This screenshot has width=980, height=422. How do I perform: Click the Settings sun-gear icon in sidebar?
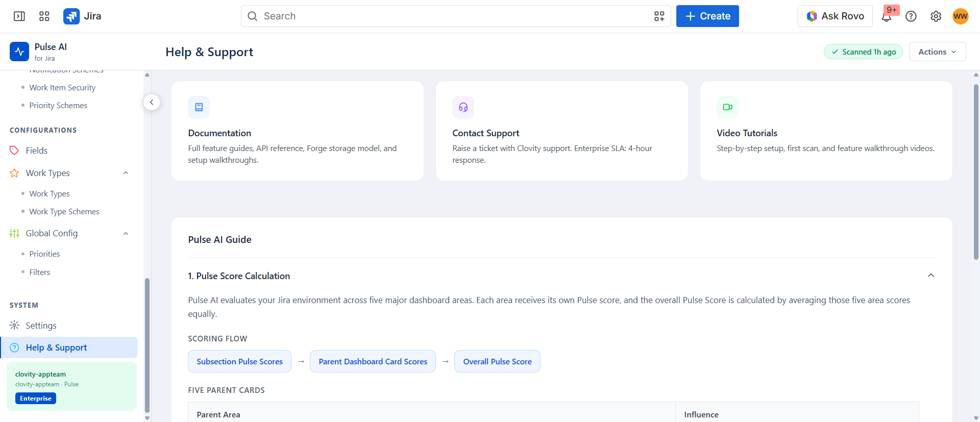[14, 326]
